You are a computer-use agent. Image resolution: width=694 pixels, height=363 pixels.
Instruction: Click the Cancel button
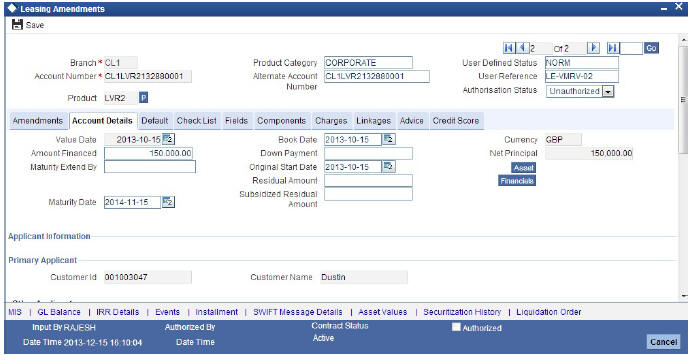(663, 342)
